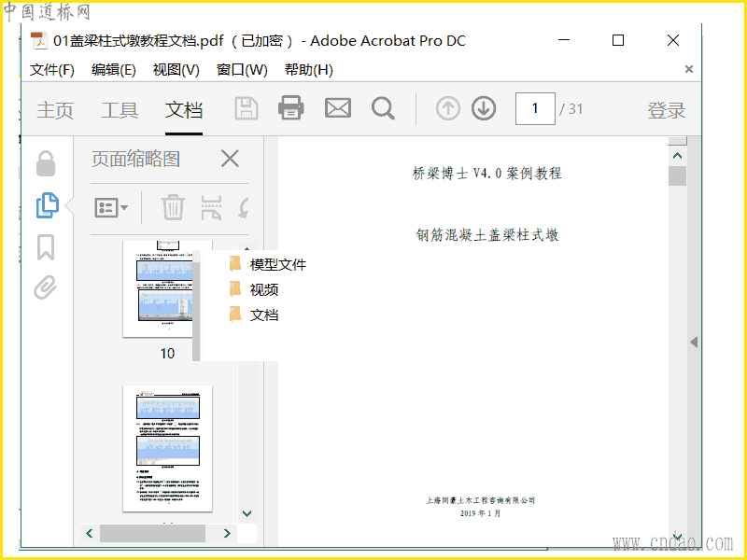This screenshot has width=747, height=560.
Task: Click the 登录 sign-in link
Action: tap(666, 110)
